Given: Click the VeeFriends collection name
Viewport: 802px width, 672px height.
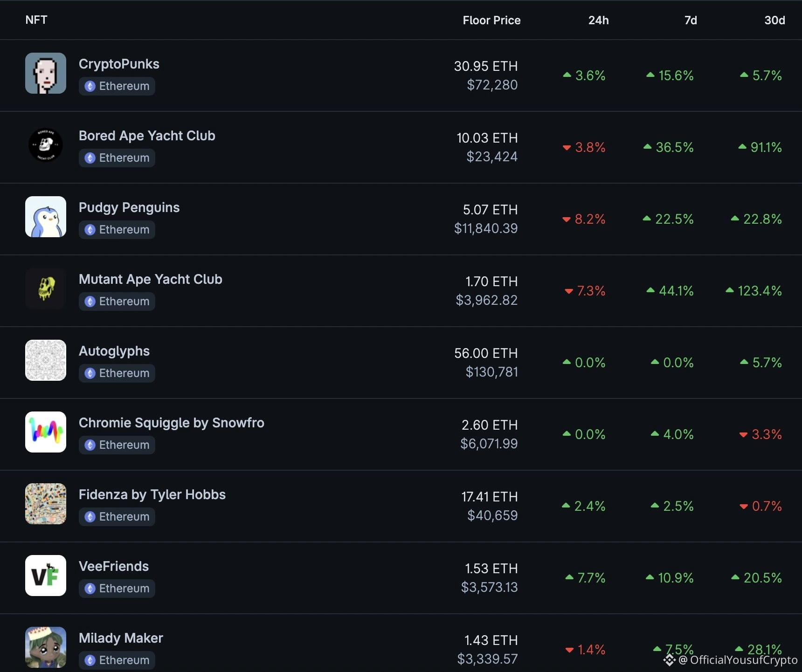Looking at the screenshot, I should tap(114, 566).
